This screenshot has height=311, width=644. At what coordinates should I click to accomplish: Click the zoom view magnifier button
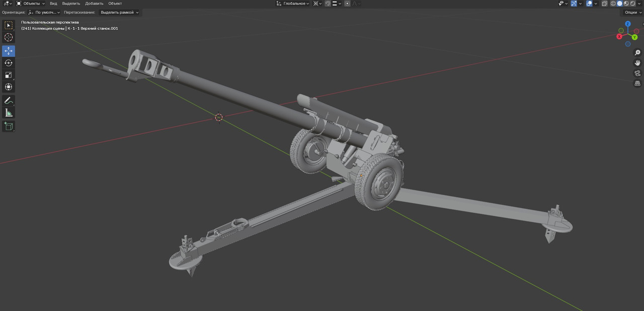tap(637, 53)
